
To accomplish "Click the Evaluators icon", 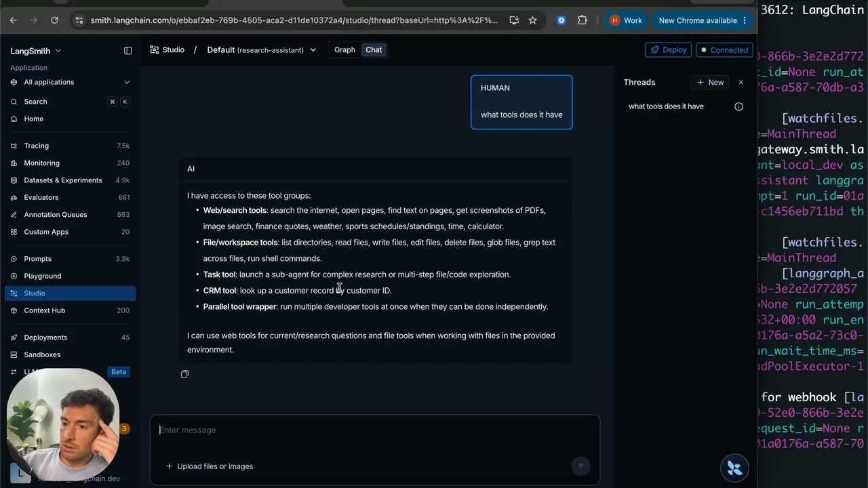I will coord(14,197).
